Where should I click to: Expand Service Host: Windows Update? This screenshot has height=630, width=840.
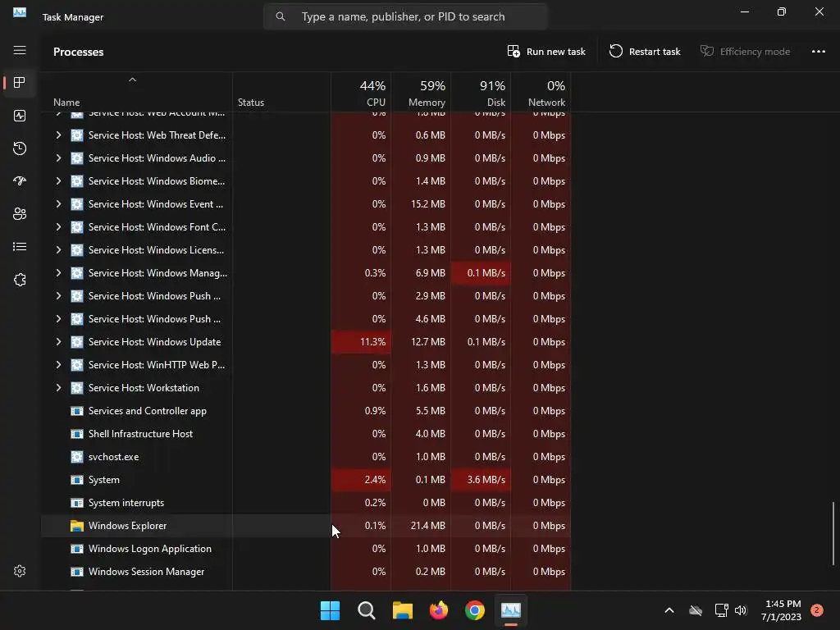pyautogui.click(x=58, y=342)
